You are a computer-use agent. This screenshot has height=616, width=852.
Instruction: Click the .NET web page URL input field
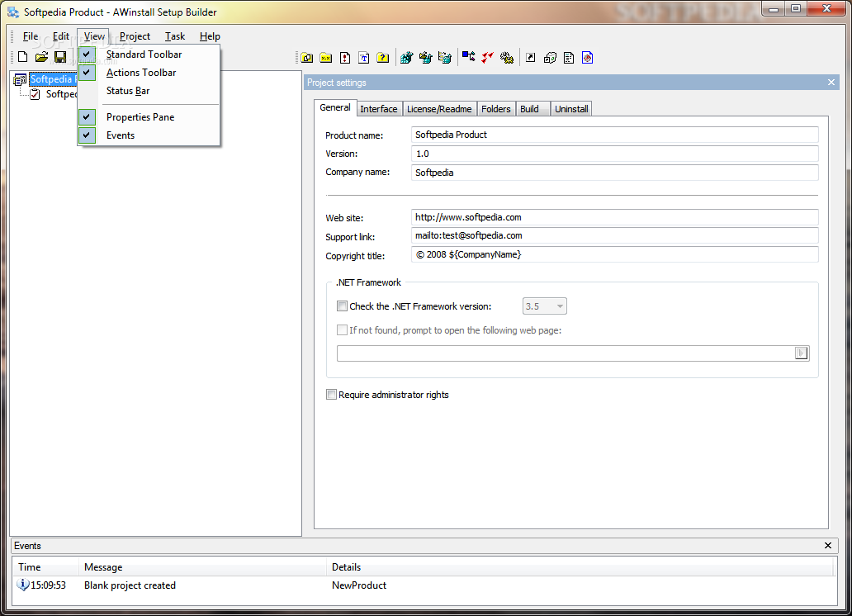pyautogui.click(x=566, y=353)
